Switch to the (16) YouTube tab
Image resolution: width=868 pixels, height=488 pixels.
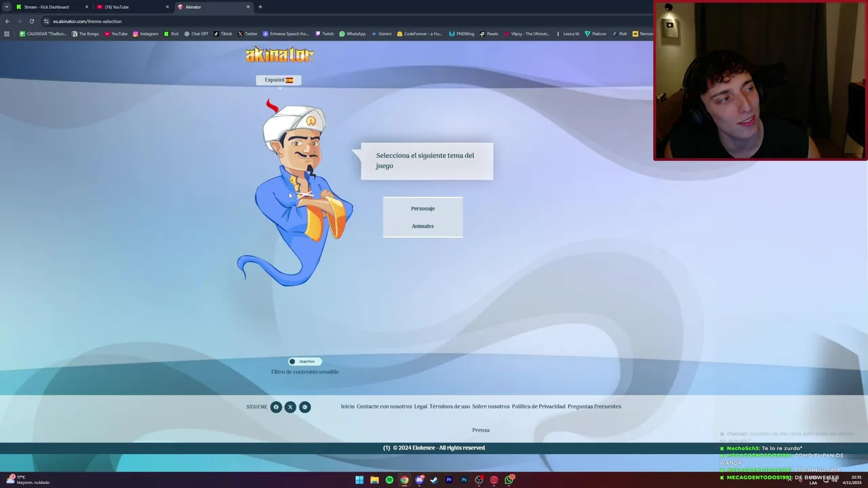132,7
